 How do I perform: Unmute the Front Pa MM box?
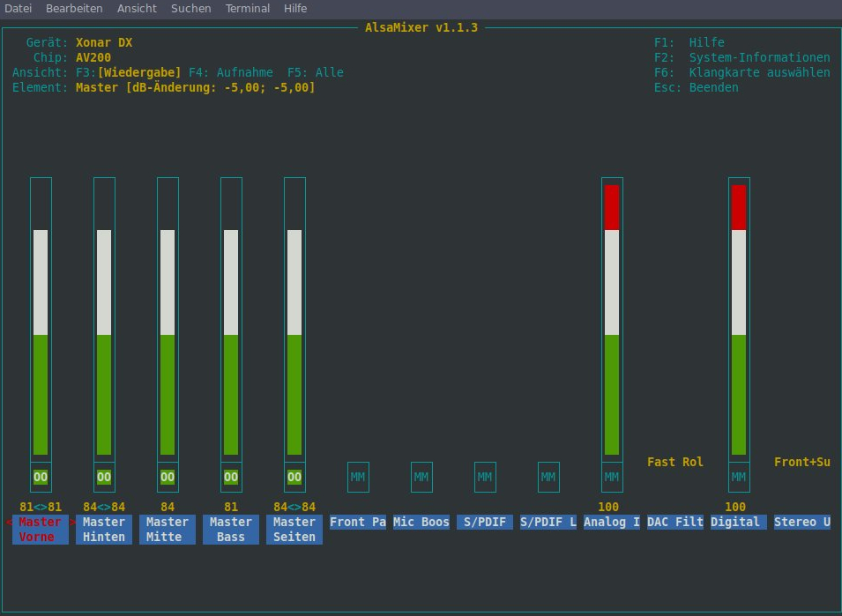(x=358, y=477)
